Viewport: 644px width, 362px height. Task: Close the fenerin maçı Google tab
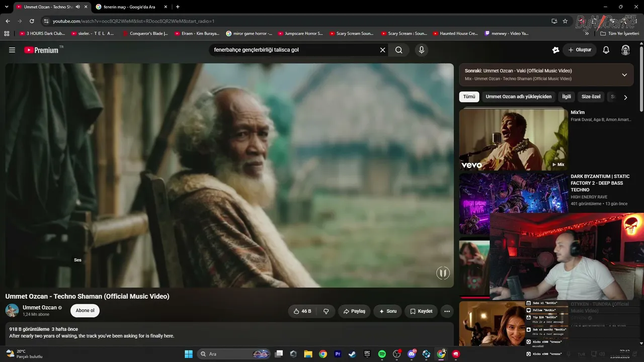click(166, 7)
